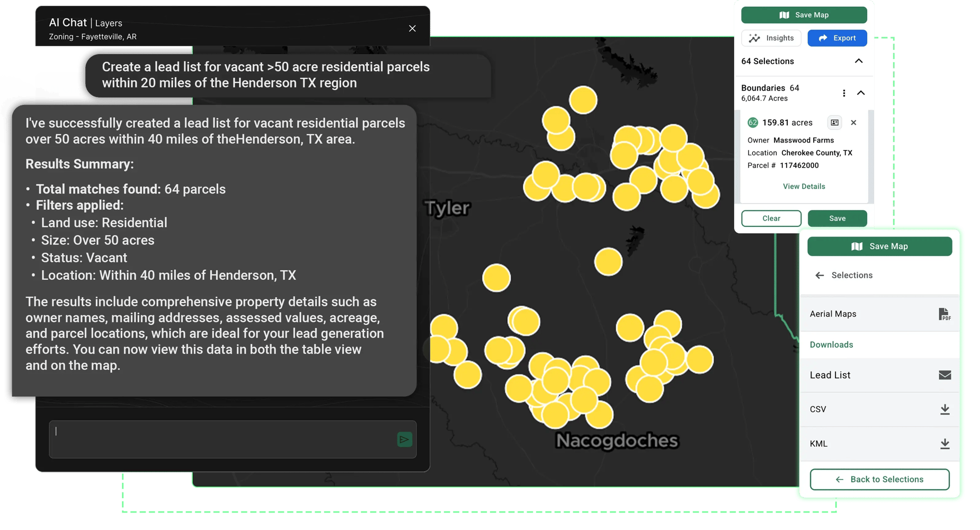Image resolution: width=980 pixels, height=530 pixels.
Task: Click the share arrow icon on Export button
Action: point(823,38)
